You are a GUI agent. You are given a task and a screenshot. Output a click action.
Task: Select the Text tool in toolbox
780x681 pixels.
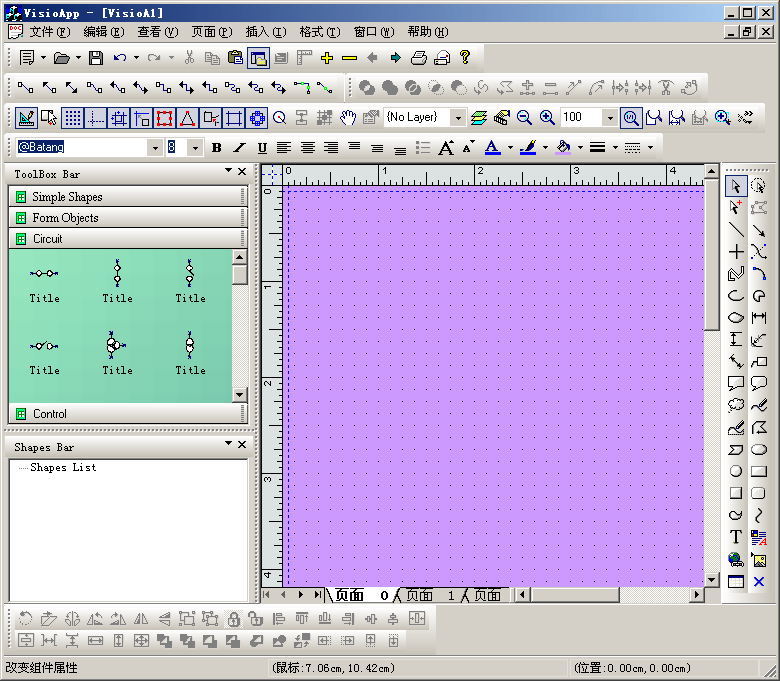click(x=736, y=537)
